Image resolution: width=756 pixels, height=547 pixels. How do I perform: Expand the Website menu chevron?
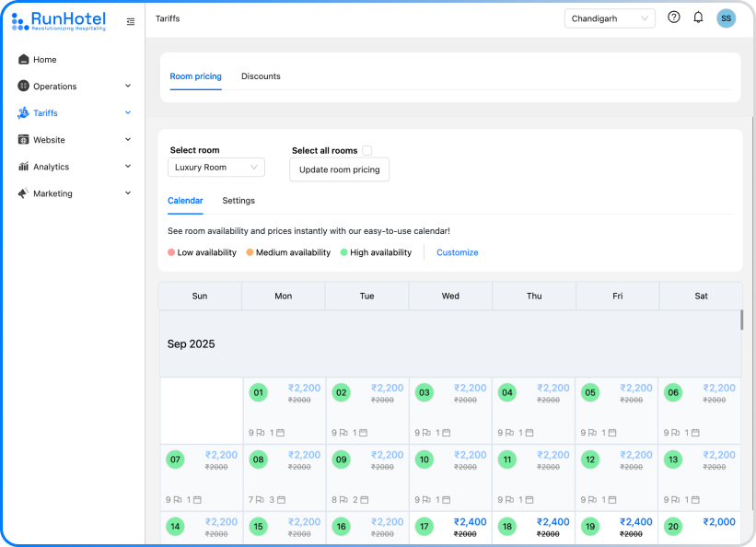click(128, 139)
